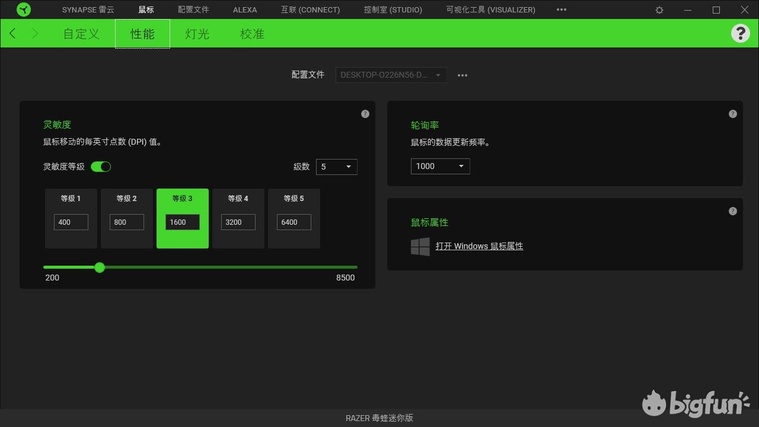View sensitivity panel help tooltip icon
The height and width of the screenshot is (427, 759).
click(365, 114)
